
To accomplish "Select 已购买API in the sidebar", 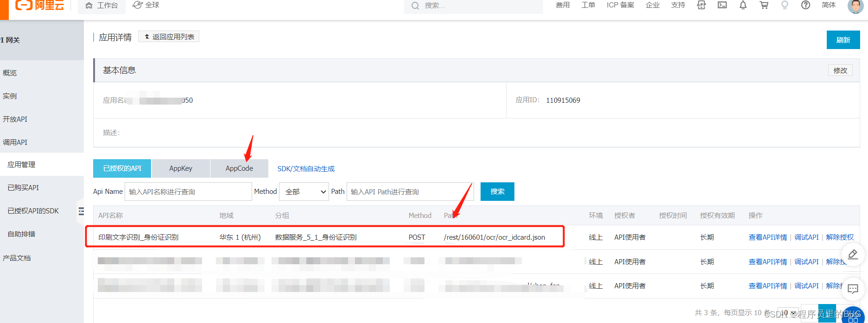I will [x=23, y=187].
